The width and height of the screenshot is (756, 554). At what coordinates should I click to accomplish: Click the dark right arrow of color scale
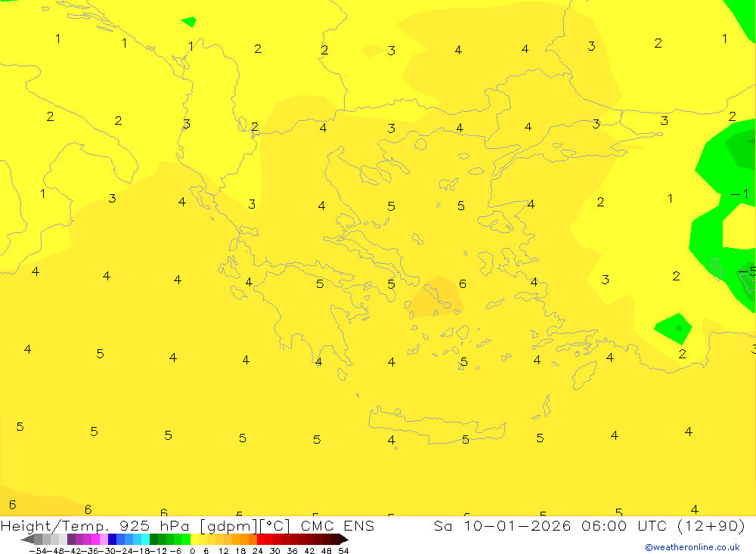342,540
